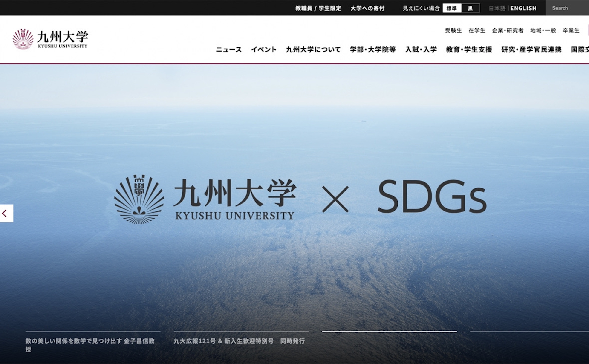Open 入試・入学 menu
Viewport: 589px width, 364px height.
(421, 50)
